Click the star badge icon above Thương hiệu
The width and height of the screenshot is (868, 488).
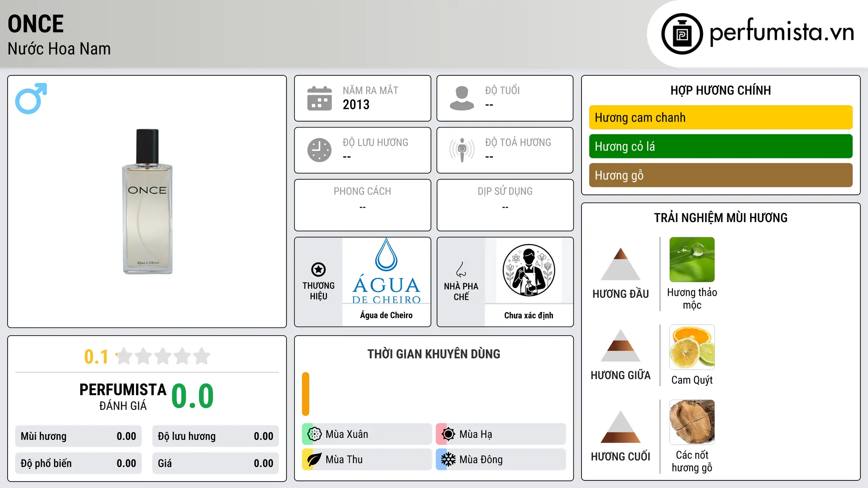318,269
